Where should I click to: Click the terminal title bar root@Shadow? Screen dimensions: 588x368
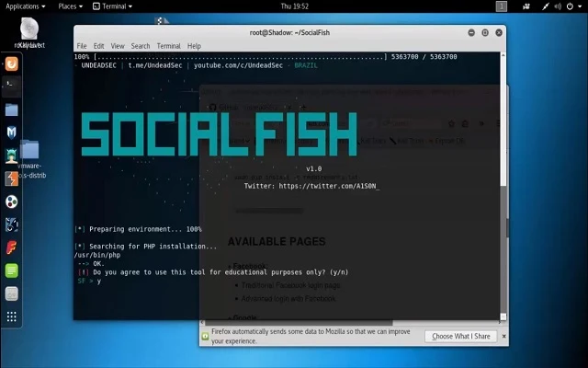pyautogui.click(x=289, y=33)
